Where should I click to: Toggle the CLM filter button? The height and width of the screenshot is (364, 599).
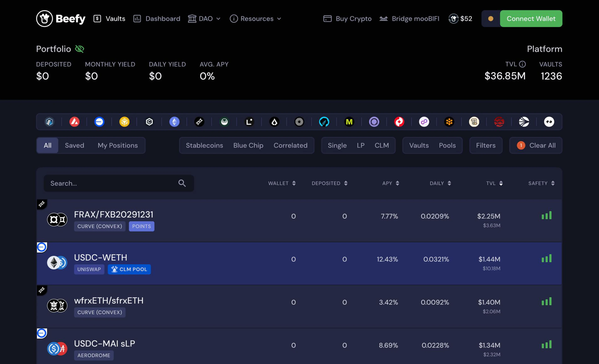click(x=382, y=145)
